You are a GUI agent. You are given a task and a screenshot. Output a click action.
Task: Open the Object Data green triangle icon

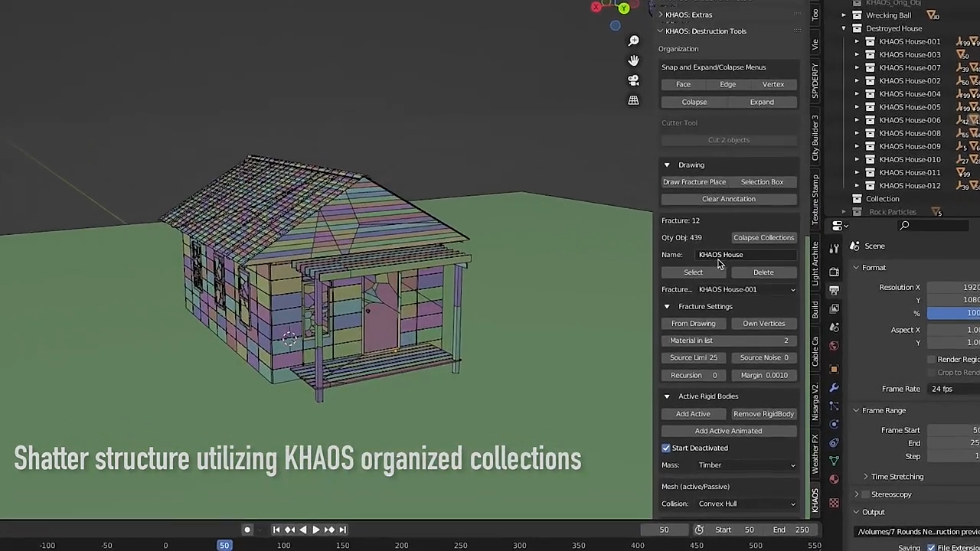point(834,461)
